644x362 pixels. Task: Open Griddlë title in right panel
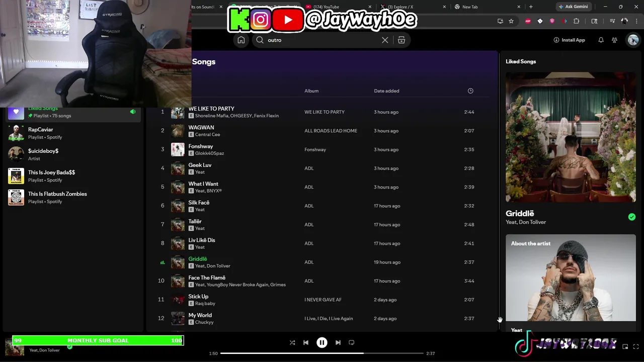tap(520, 214)
